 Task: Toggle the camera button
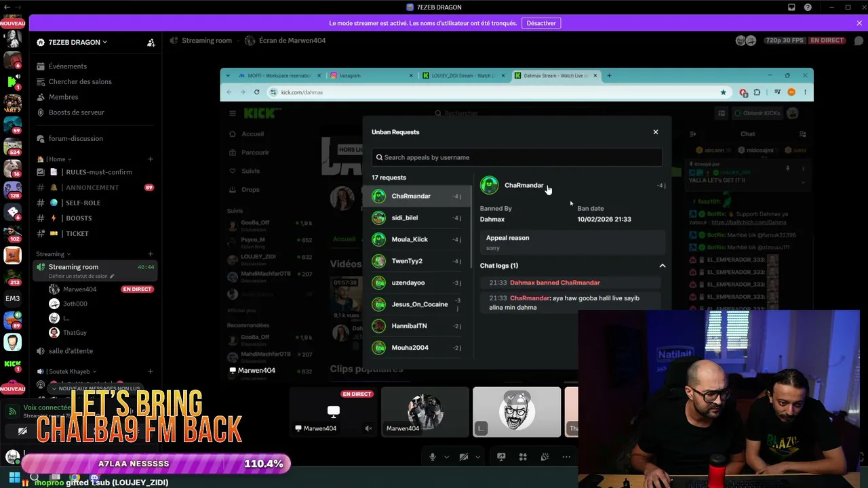464,457
